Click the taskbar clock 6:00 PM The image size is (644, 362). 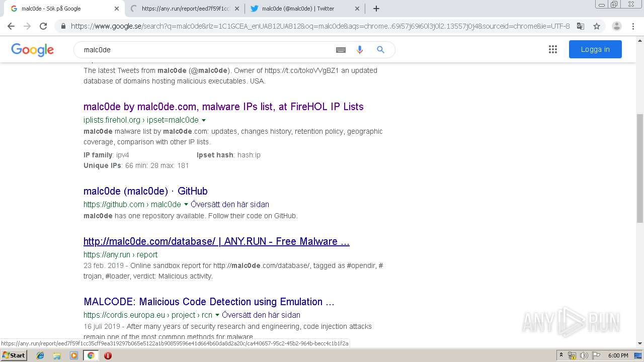coord(618,355)
